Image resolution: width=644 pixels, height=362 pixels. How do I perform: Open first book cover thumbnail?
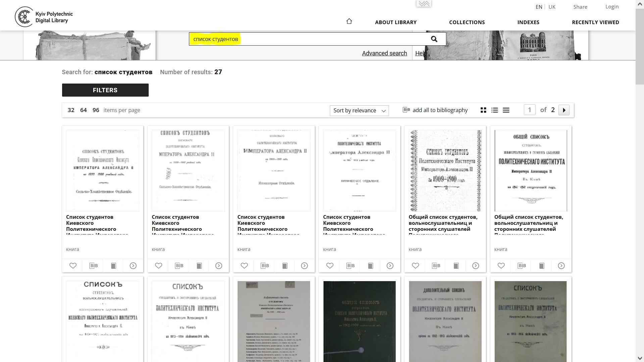tap(103, 171)
